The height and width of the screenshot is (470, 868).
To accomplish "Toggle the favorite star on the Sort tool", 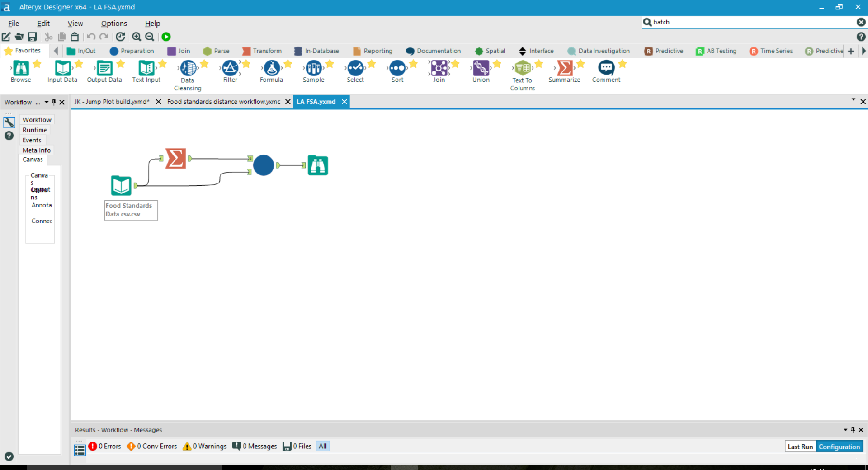I will [413, 64].
